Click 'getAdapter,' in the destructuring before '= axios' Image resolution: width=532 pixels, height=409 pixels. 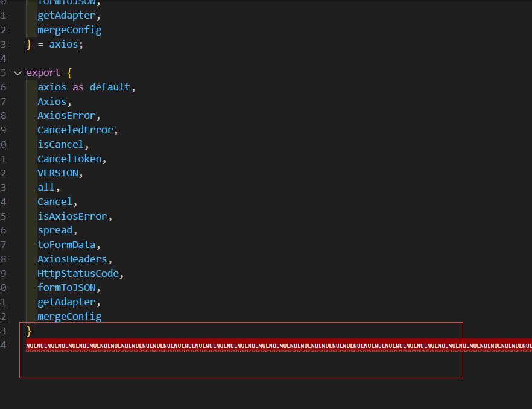69,16
